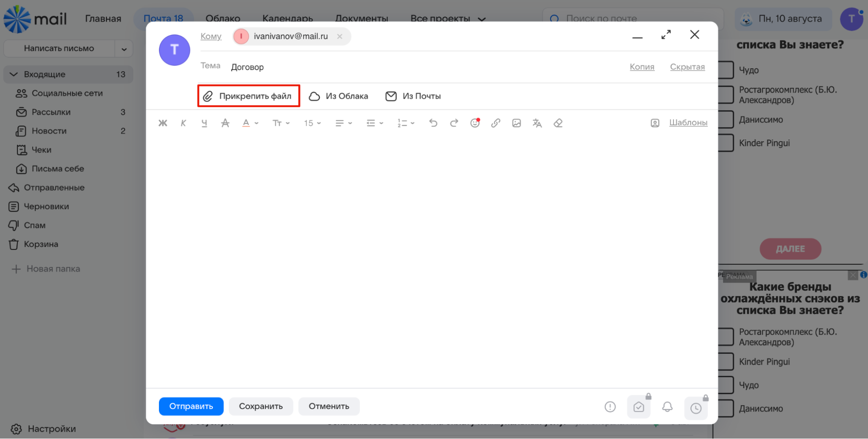Image resolution: width=868 pixels, height=439 pixels.
Task: Toggle bold formatting with the Ж icon
Action: click(x=163, y=123)
